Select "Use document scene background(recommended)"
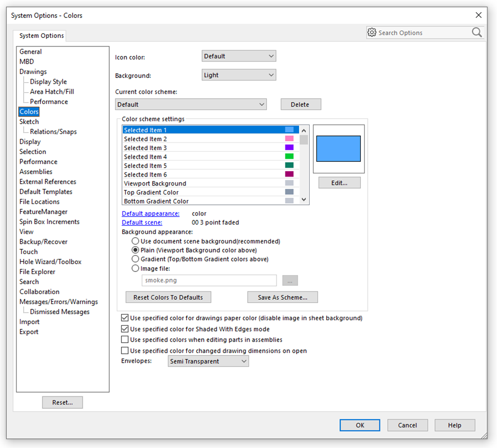This screenshot has height=448, width=497. [x=136, y=241]
